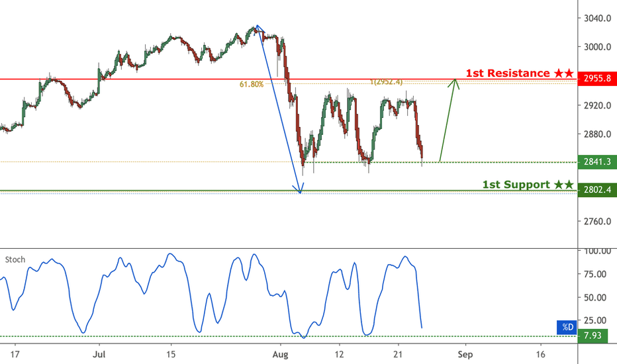The height and width of the screenshot is (364, 617).
Task: Click the 3000.0 price axis tick
Action: (x=597, y=47)
